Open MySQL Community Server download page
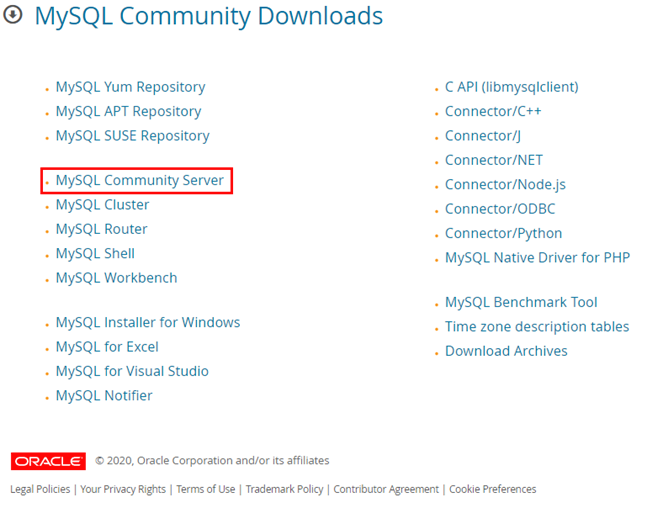 (x=139, y=181)
